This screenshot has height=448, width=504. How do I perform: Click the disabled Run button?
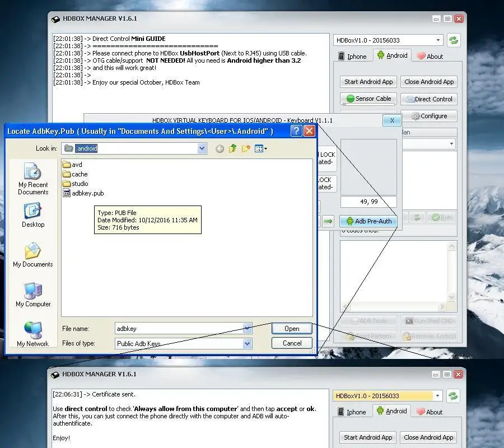click(442, 218)
